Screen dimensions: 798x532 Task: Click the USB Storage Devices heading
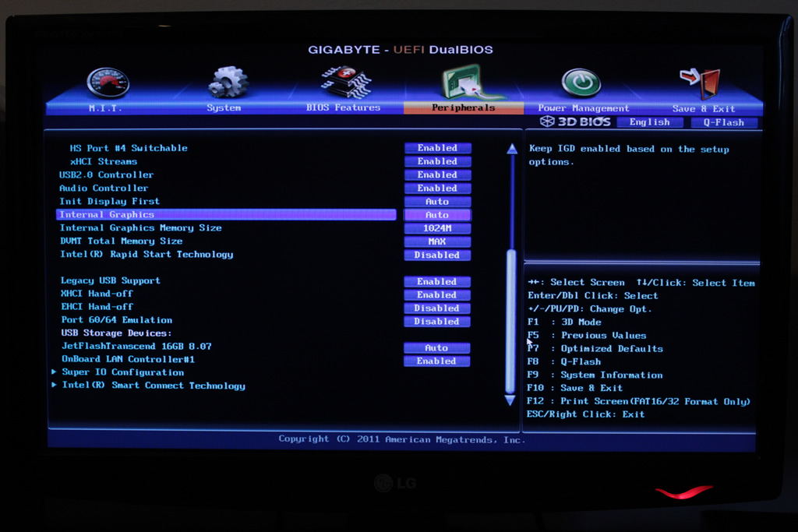click(116, 333)
